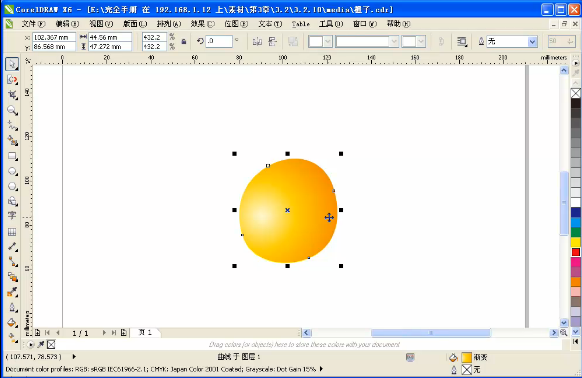The height and width of the screenshot is (378, 582).
Task: Pick the Color Eyedropper tool
Action: tap(12, 292)
